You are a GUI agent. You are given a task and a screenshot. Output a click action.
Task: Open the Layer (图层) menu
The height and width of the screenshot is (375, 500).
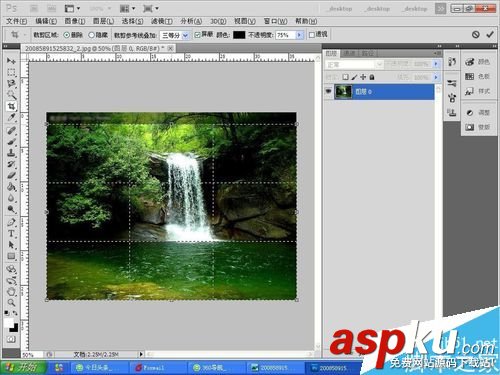pyautogui.click(x=103, y=21)
